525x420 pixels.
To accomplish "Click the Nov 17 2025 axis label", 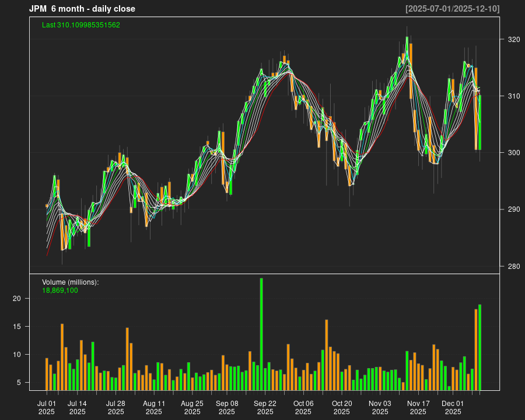I will pos(418,407).
